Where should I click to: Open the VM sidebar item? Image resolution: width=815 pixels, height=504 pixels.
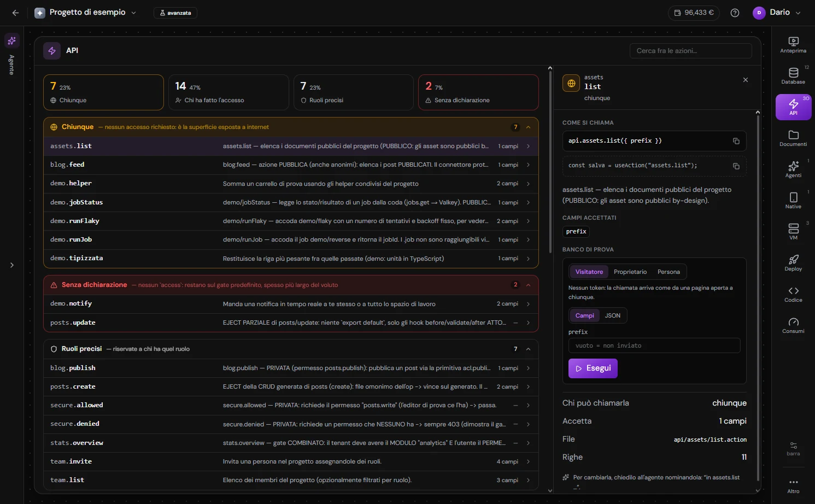(793, 232)
